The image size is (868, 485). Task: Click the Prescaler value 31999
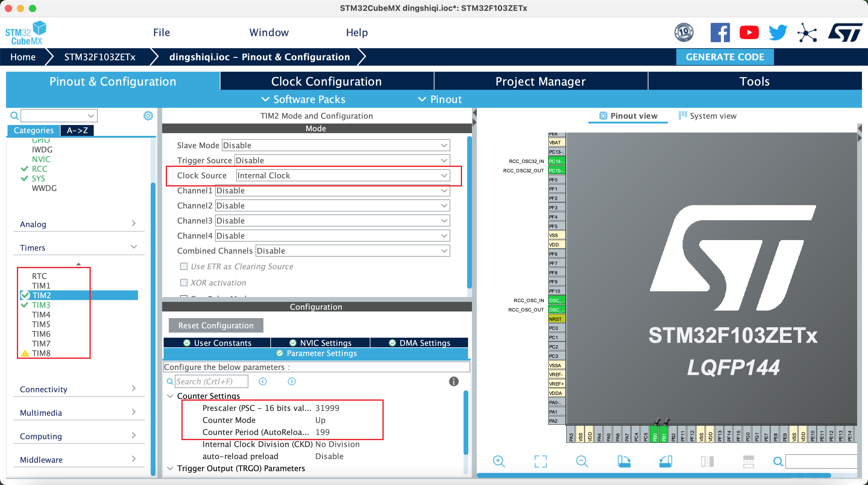pyautogui.click(x=327, y=408)
